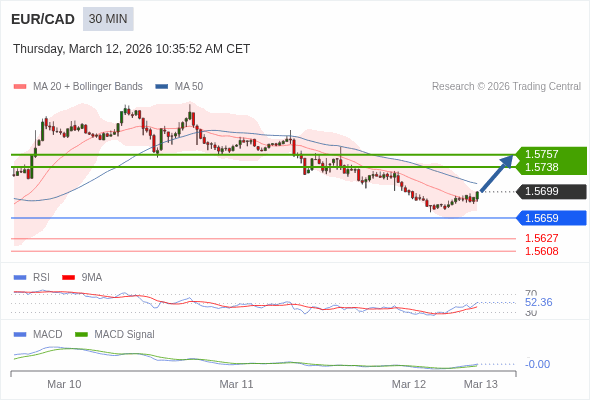The image size is (590, 400).
Task: Click the last green candlestick near 1.5699
Action: coord(477,196)
